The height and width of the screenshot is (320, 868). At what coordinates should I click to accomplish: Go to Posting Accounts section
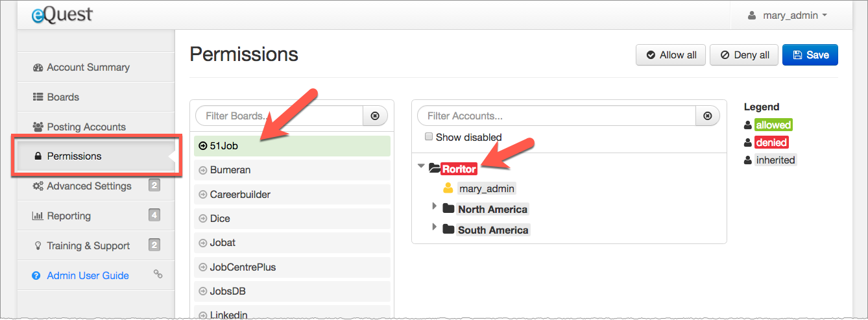pyautogui.click(x=86, y=127)
